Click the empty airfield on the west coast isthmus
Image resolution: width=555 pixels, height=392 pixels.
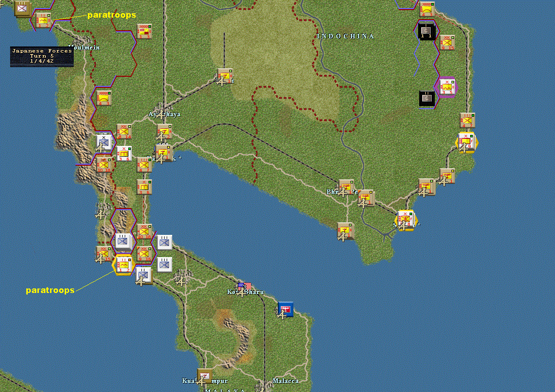(100, 214)
